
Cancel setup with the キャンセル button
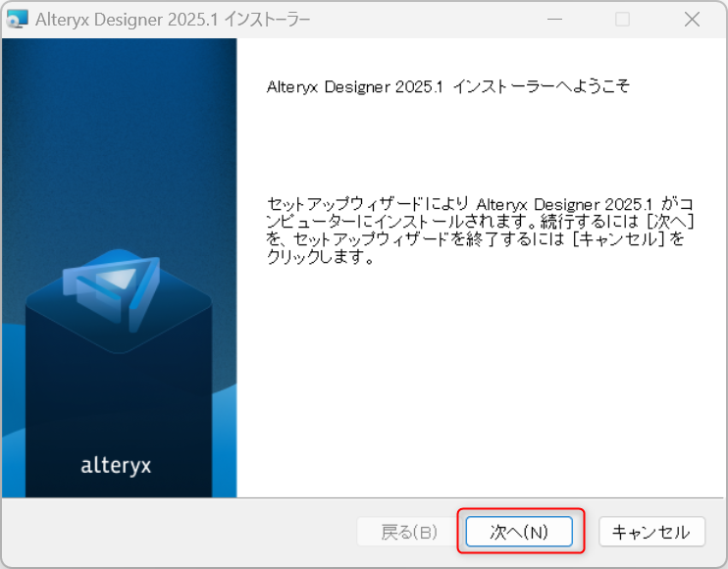[651, 532]
